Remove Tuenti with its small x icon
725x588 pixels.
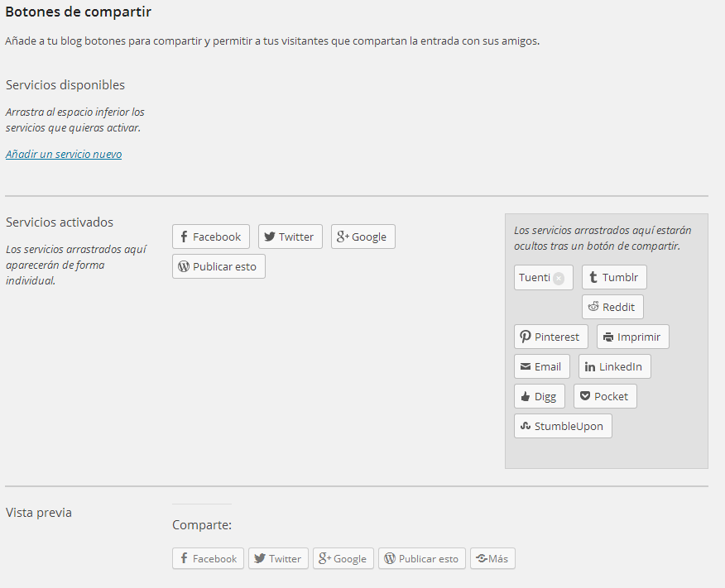[x=559, y=279]
